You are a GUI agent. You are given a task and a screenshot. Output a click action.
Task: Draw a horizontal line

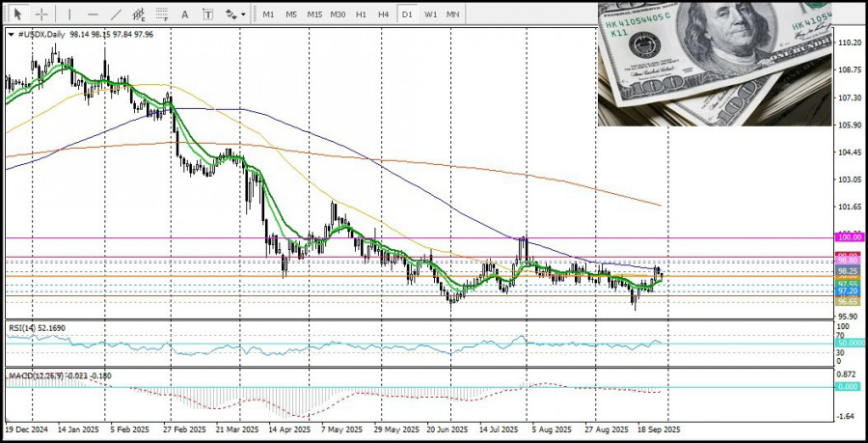93,14
